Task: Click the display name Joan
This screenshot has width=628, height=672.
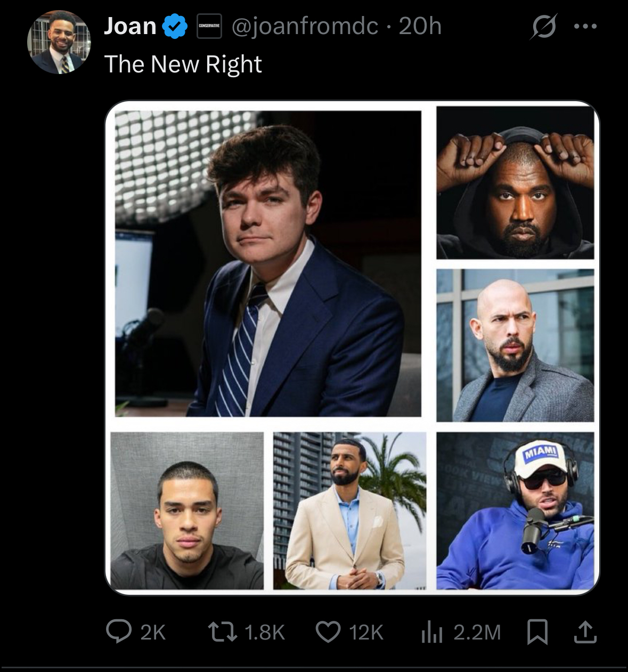Action: click(x=130, y=26)
